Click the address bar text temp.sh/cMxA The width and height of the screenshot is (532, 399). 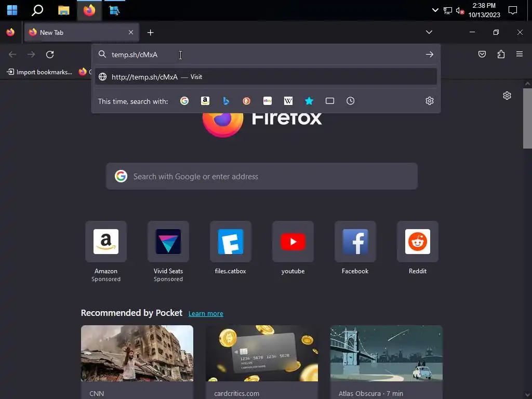pos(135,55)
